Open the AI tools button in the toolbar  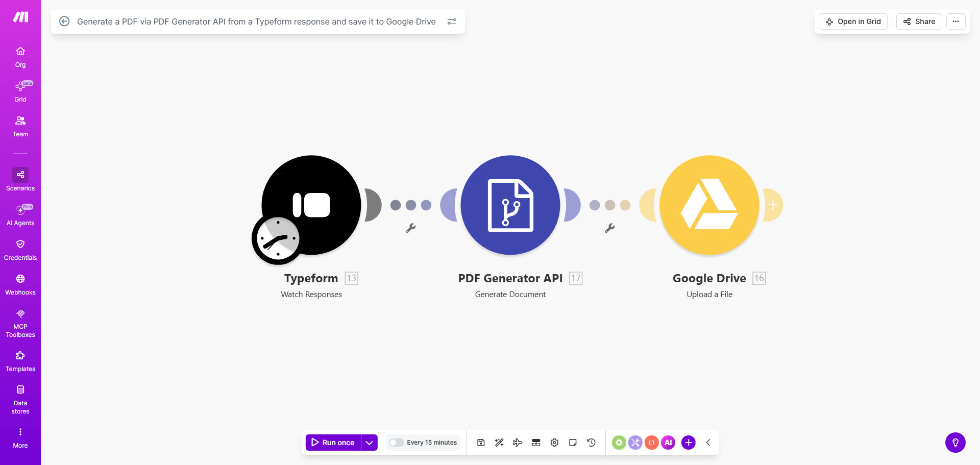(x=668, y=443)
